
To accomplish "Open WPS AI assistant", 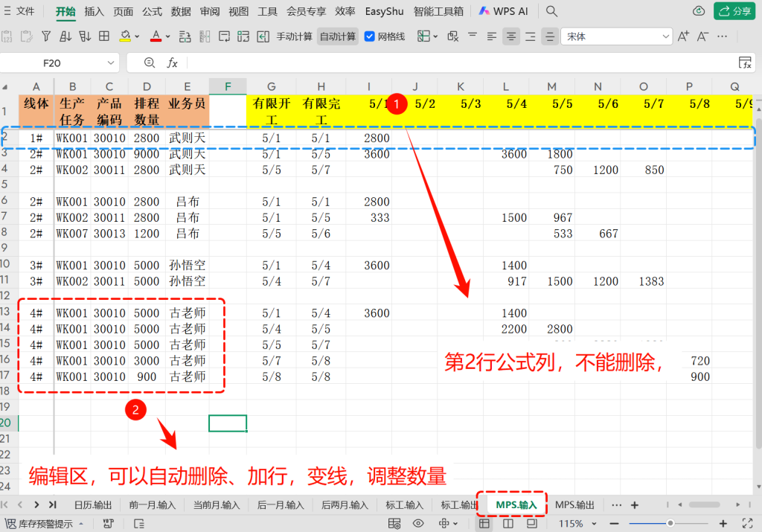I will click(x=504, y=11).
